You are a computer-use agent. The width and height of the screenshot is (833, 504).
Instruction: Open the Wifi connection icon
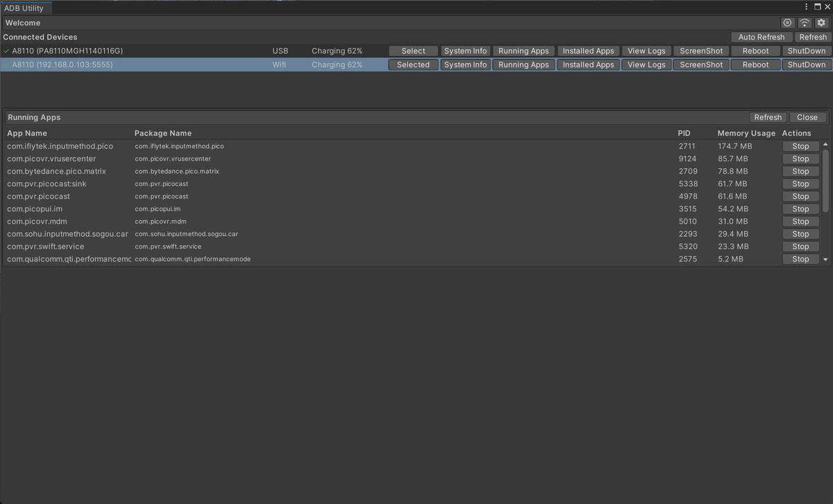(805, 23)
